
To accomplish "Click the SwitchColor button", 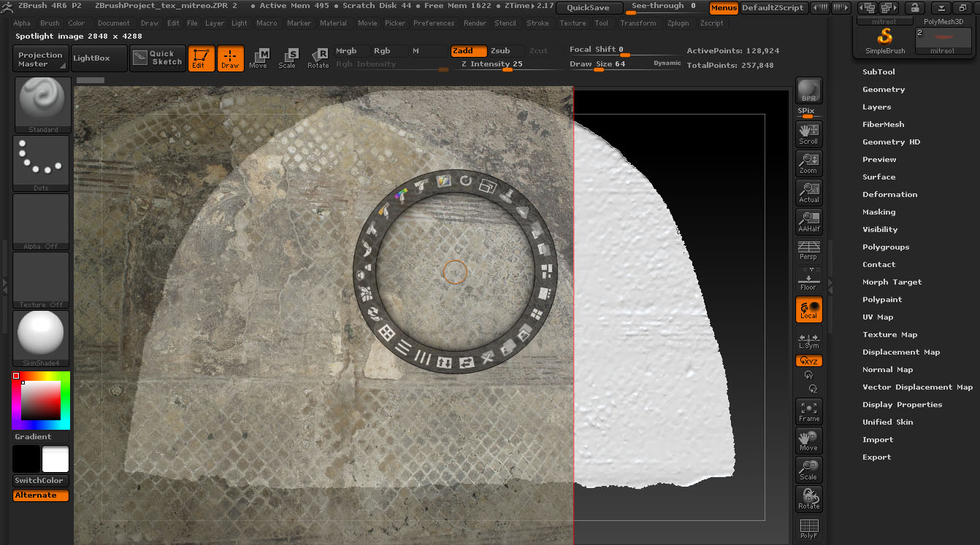I will (41, 481).
